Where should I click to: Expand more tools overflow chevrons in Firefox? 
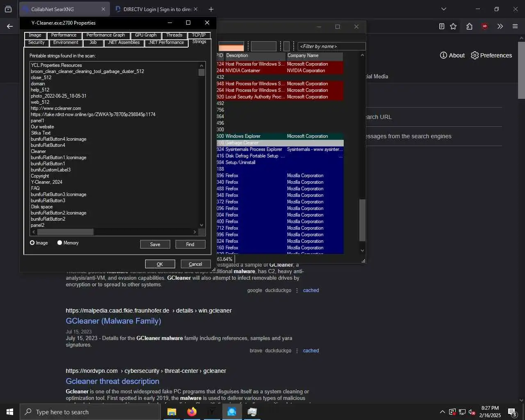[500, 26]
